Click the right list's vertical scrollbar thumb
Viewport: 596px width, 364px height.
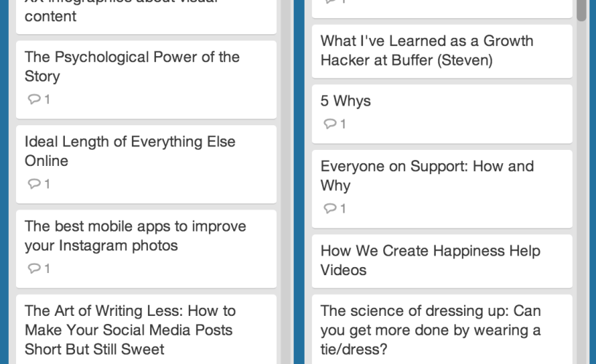pos(581,10)
